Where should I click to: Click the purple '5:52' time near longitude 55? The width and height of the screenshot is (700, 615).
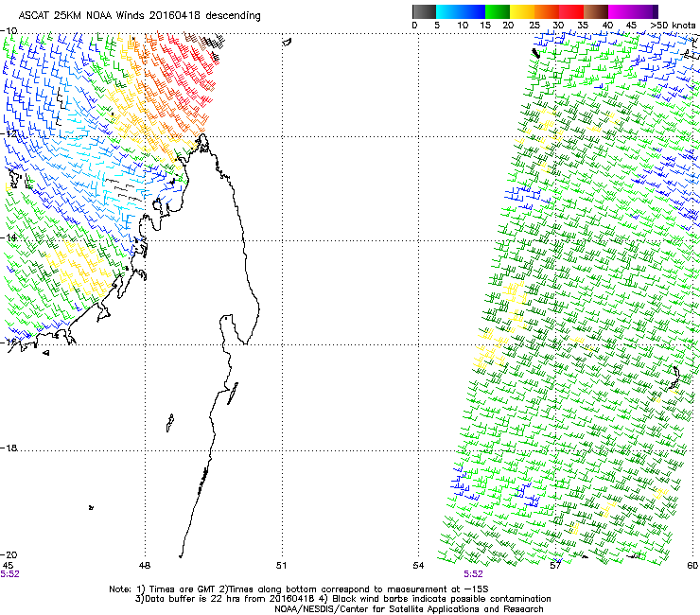(473, 574)
